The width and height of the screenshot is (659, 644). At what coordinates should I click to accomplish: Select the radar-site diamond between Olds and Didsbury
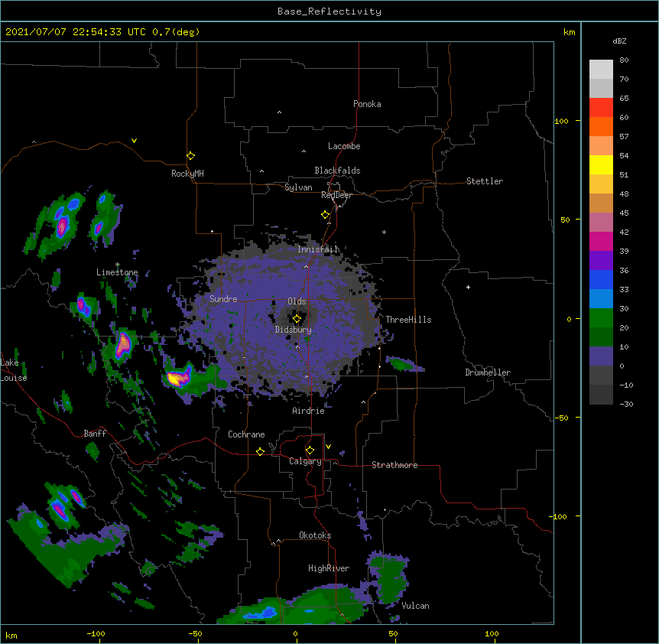pyautogui.click(x=297, y=318)
